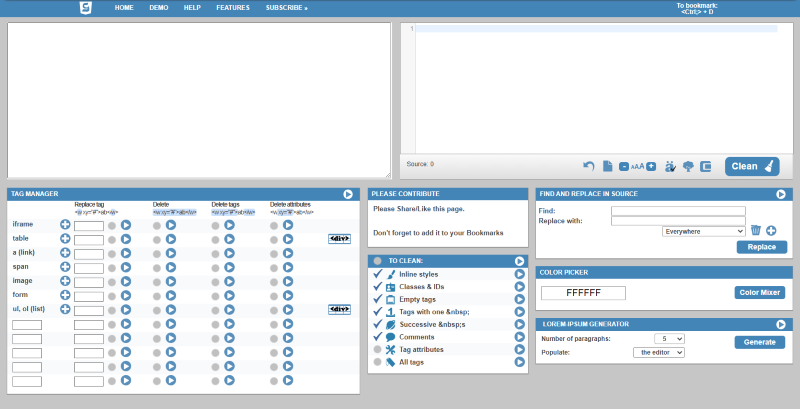Enable the All tags cleaning option
The width and height of the screenshot is (800, 409).
pos(378,362)
